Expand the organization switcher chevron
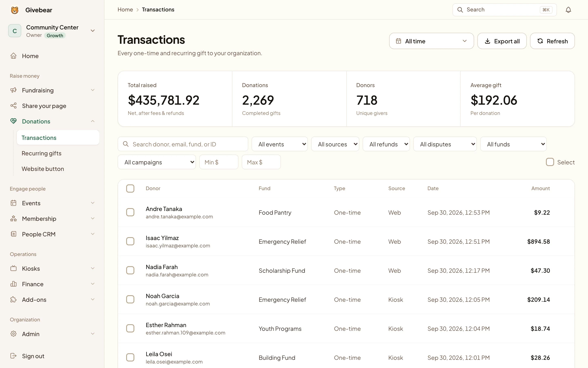 (x=92, y=31)
